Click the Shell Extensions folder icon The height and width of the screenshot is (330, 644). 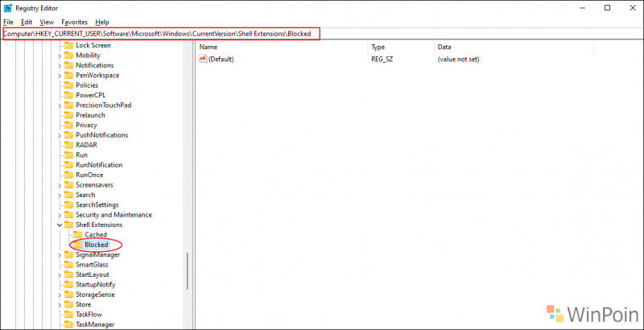(68, 225)
